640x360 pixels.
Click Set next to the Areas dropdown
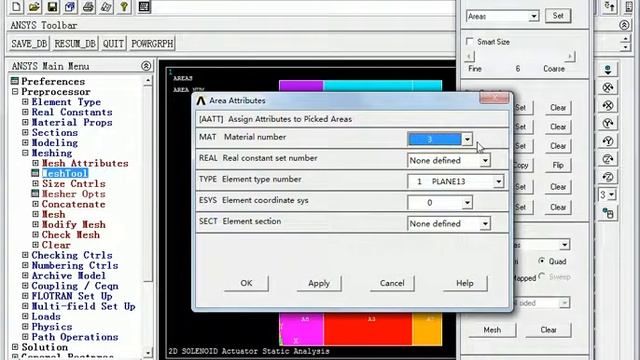[x=558, y=16]
